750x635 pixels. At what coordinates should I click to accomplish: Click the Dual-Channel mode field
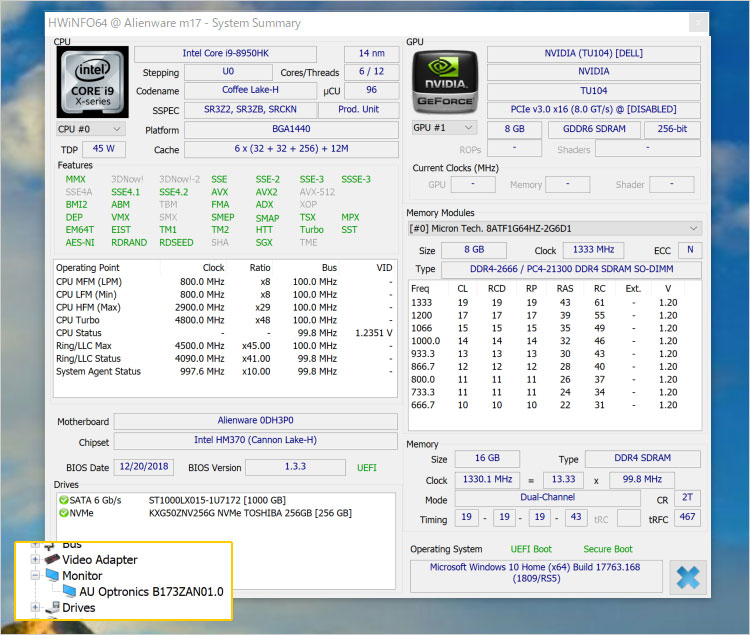547,498
